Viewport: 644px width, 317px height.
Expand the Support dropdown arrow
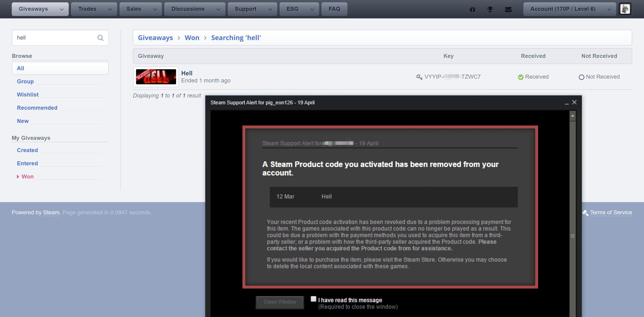270,9
